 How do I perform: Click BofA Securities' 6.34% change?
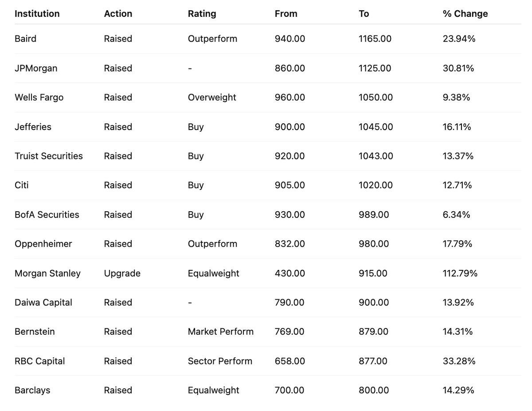pyautogui.click(x=456, y=214)
